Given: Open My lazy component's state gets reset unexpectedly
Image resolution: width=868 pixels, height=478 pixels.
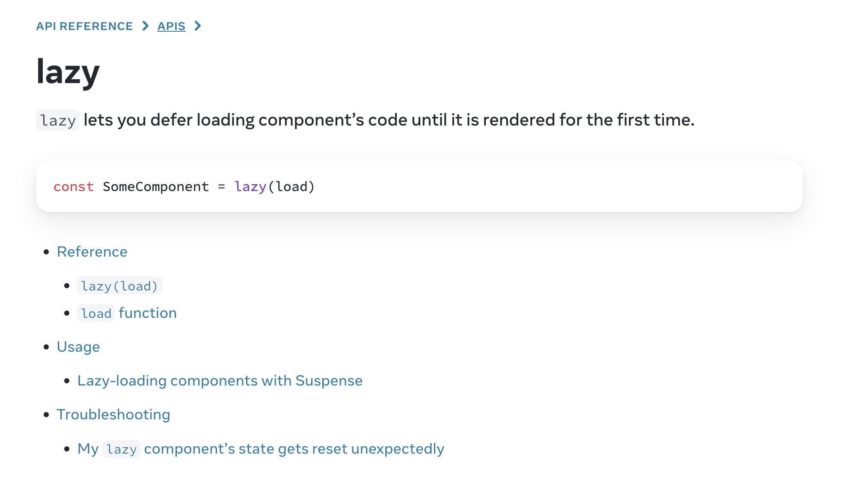Looking at the screenshot, I should coord(260,449).
